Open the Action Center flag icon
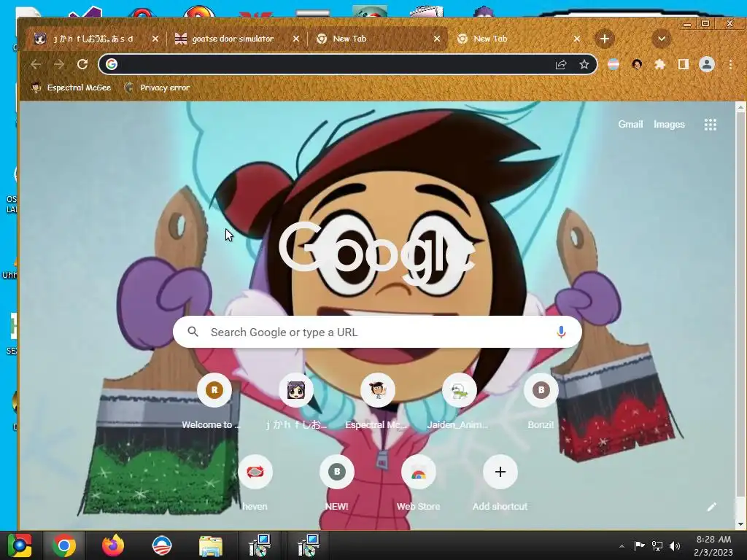Viewport: 747px width, 560px height. tap(639, 546)
